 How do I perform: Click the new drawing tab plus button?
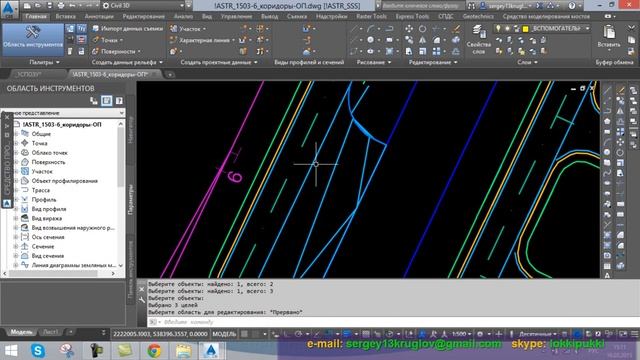click(170, 75)
